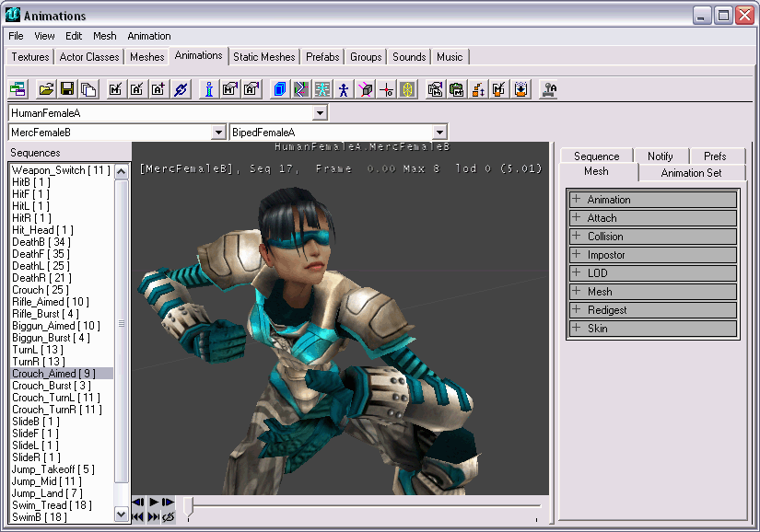Open the HumanFemaleA package dropdown
This screenshot has height=532, width=760.
pyautogui.click(x=320, y=111)
